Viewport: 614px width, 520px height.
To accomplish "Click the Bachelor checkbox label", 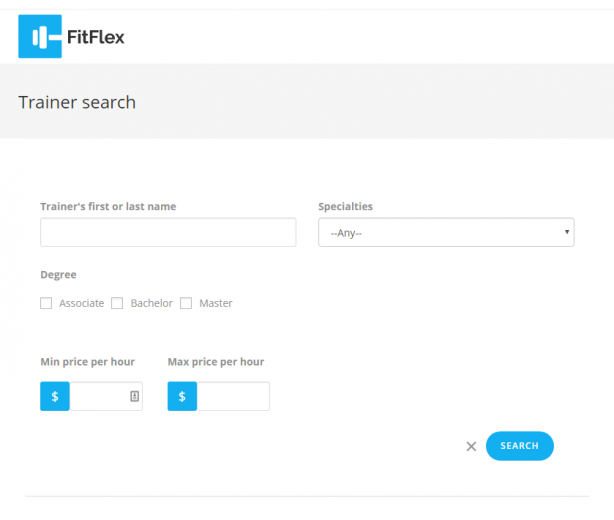I will [152, 303].
